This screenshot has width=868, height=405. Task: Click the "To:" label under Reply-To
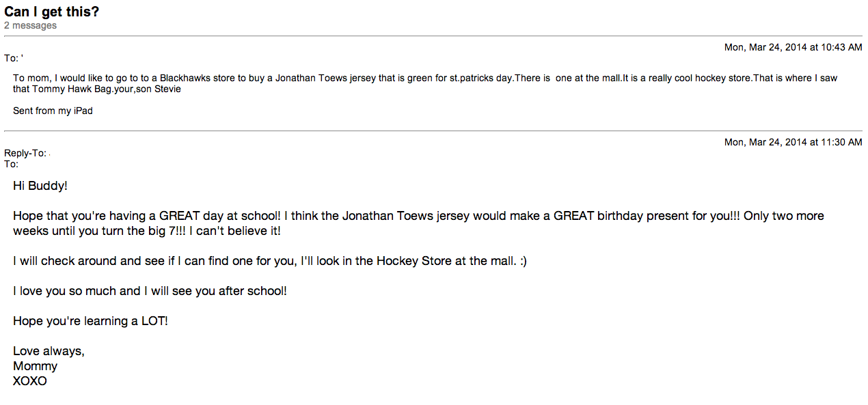12,164
